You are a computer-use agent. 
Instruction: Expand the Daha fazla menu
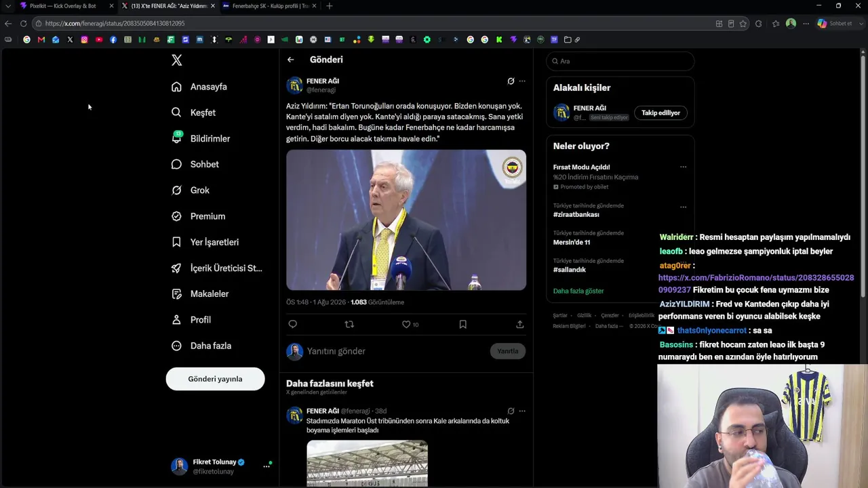[202, 346]
